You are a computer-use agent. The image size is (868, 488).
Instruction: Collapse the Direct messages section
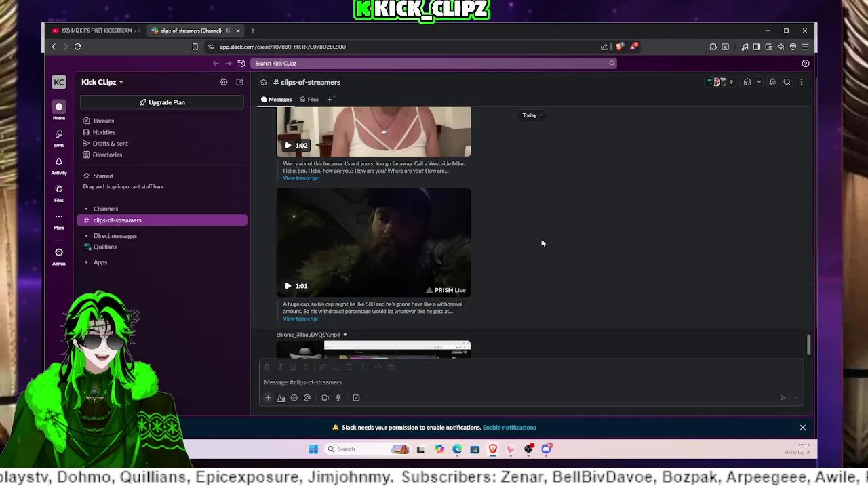(x=86, y=236)
